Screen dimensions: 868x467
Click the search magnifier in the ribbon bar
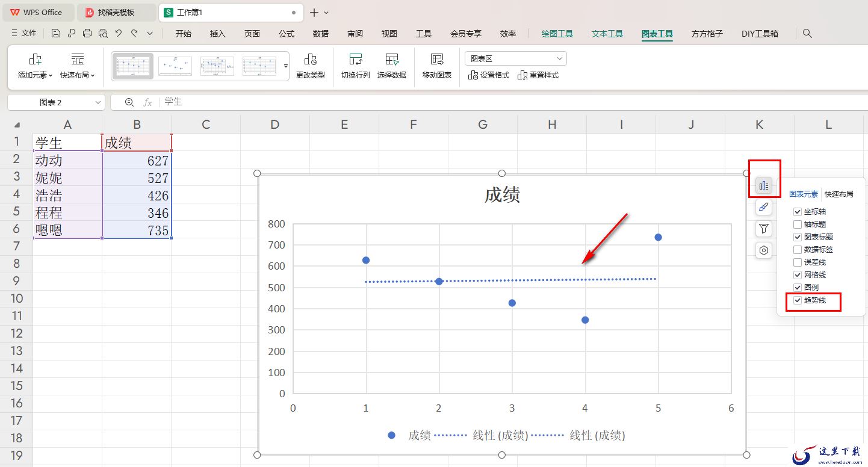coord(808,34)
